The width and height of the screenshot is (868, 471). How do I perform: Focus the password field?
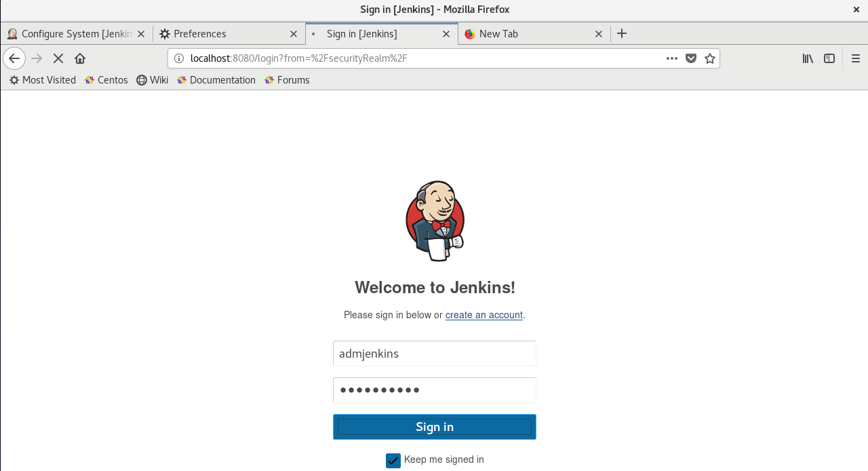tap(435, 390)
